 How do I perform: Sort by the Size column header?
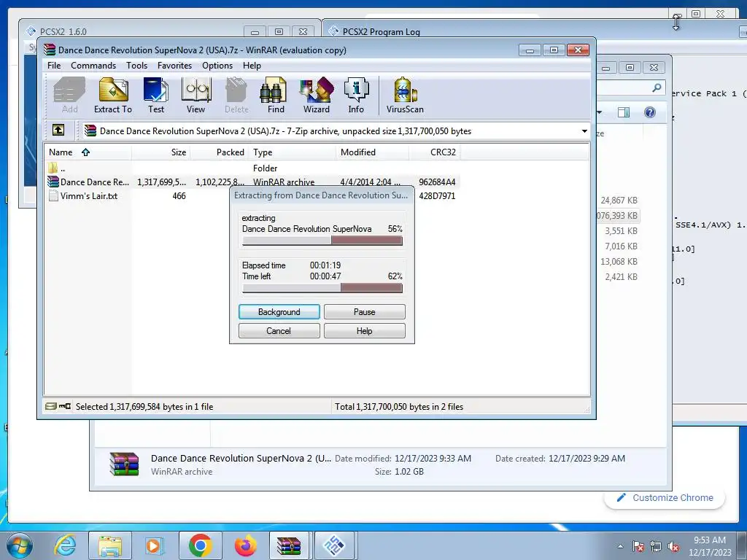point(161,152)
